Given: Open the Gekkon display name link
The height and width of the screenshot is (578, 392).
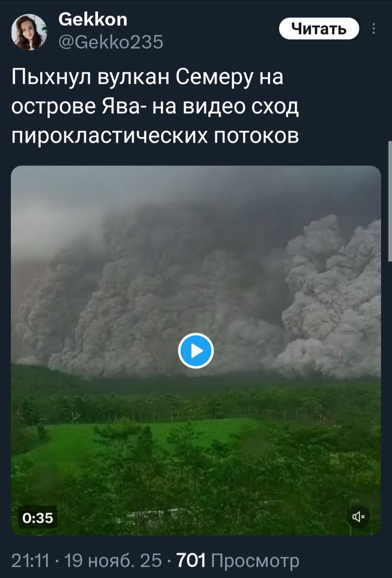Looking at the screenshot, I should coord(93,19).
